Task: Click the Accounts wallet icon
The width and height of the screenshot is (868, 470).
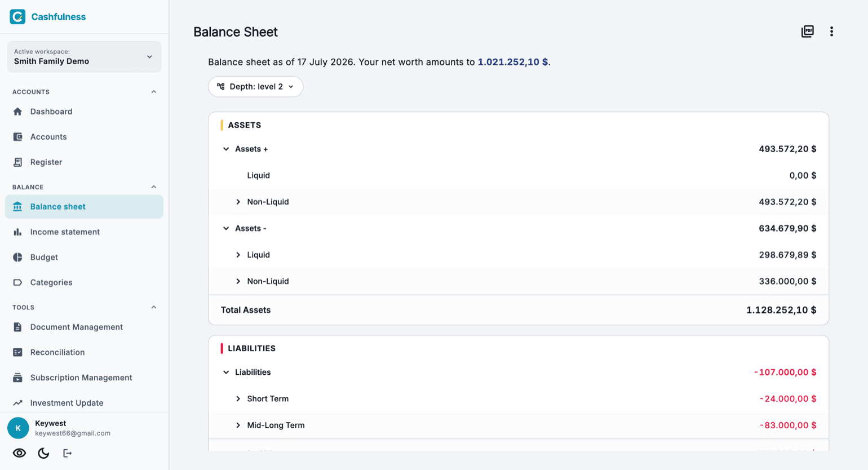Action: click(17, 137)
